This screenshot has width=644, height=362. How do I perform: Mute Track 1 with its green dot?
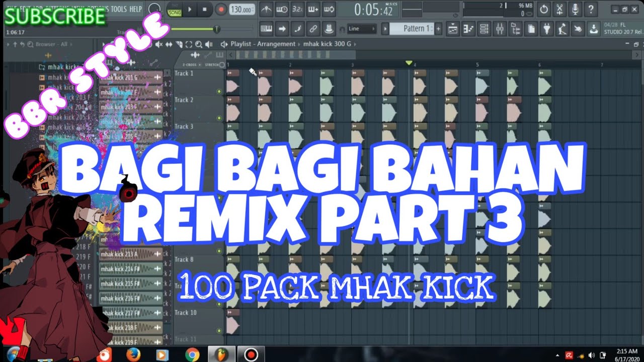(x=219, y=92)
